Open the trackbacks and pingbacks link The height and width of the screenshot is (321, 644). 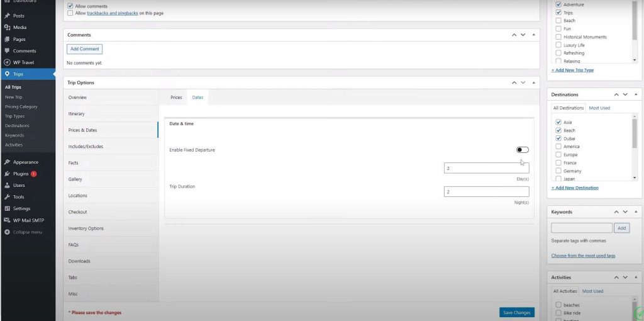coord(113,13)
